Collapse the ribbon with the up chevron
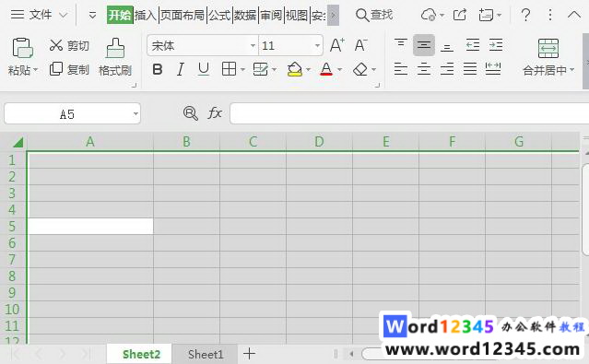 click(x=573, y=15)
